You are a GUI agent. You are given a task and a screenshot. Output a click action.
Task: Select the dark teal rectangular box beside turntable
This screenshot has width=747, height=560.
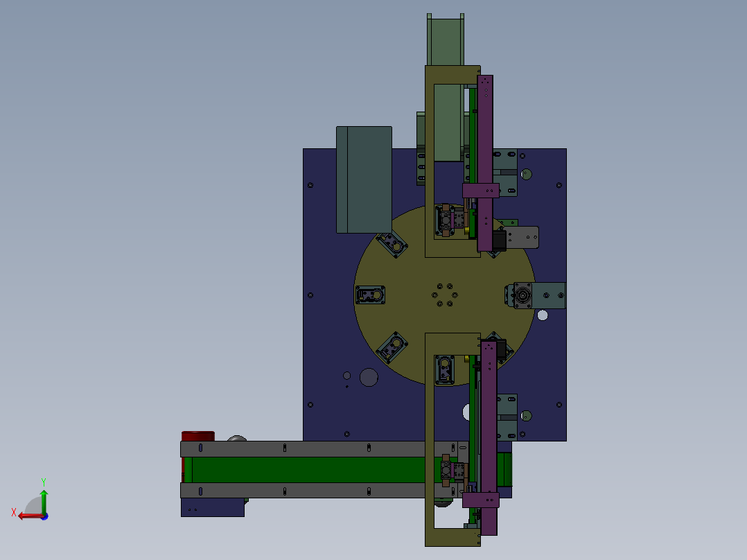[364, 180]
